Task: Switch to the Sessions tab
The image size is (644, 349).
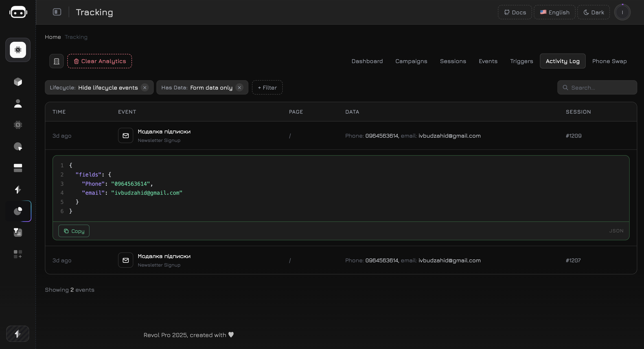Action: pyautogui.click(x=453, y=61)
